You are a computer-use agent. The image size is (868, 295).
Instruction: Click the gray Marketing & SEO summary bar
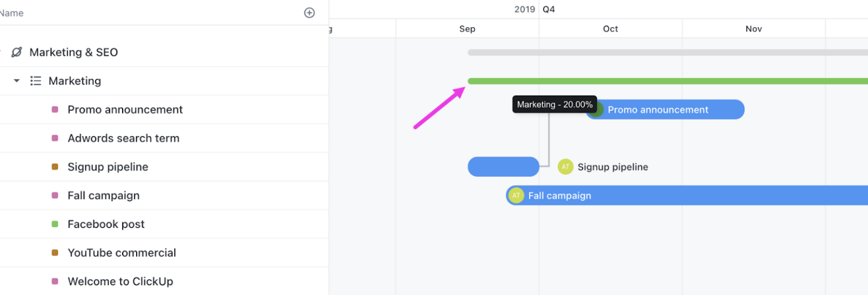pyautogui.click(x=667, y=52)
